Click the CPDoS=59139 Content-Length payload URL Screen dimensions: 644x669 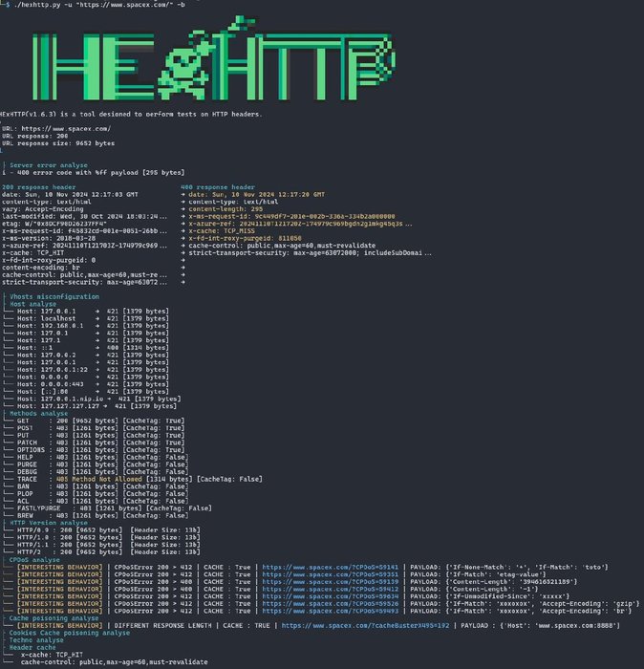tap(330, 581)
